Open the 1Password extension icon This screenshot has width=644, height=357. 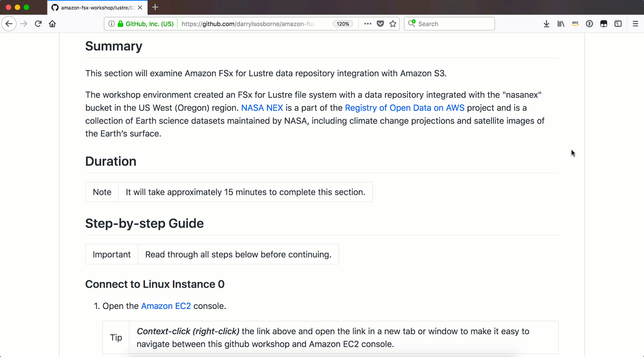click(x=589, y=24)
